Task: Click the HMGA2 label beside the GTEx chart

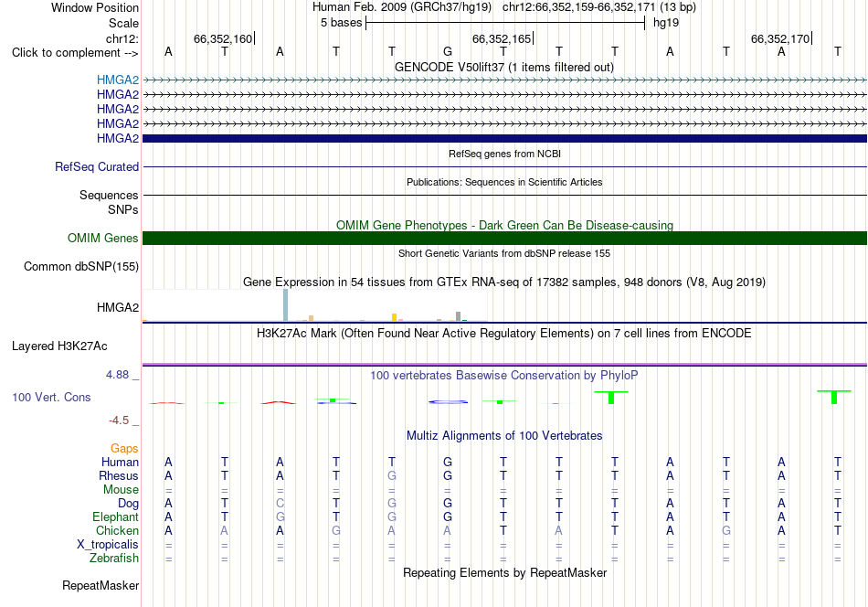Action: point(117,307)
